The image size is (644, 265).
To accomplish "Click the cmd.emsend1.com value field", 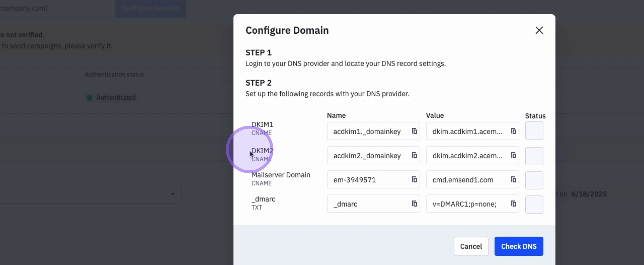I will tap(463, 180).
